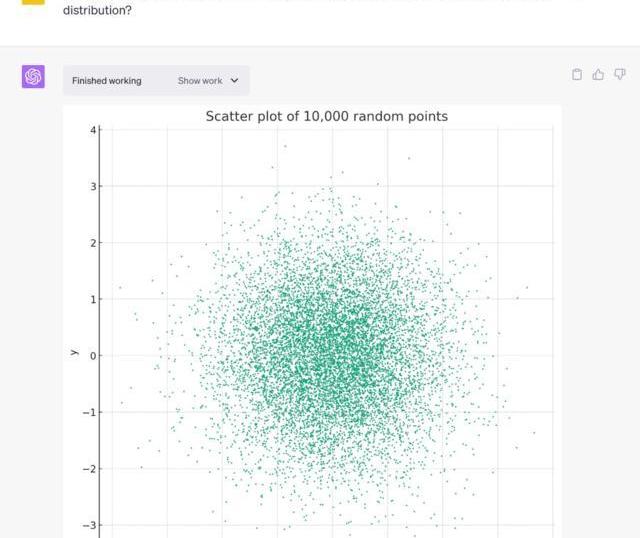
Task: Click the purple ChatGPT logo avatar
Action: (33, 77)
